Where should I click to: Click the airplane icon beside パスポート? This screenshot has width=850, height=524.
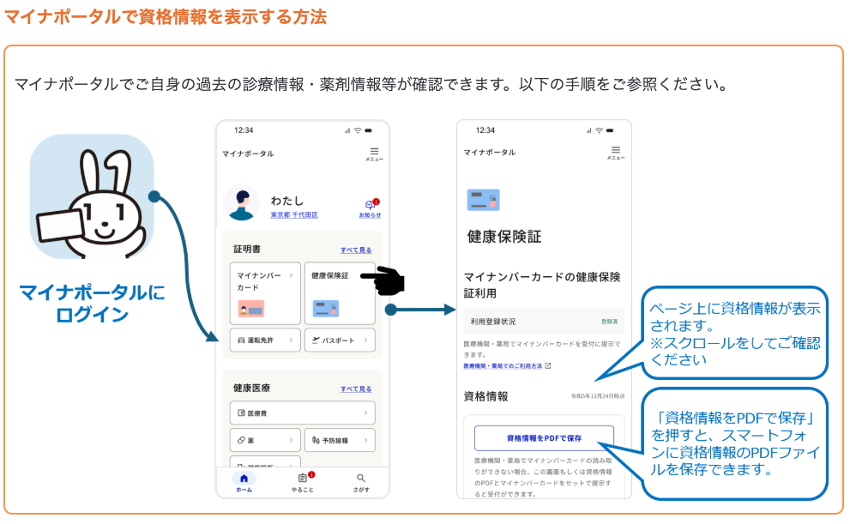coord(315,340)
